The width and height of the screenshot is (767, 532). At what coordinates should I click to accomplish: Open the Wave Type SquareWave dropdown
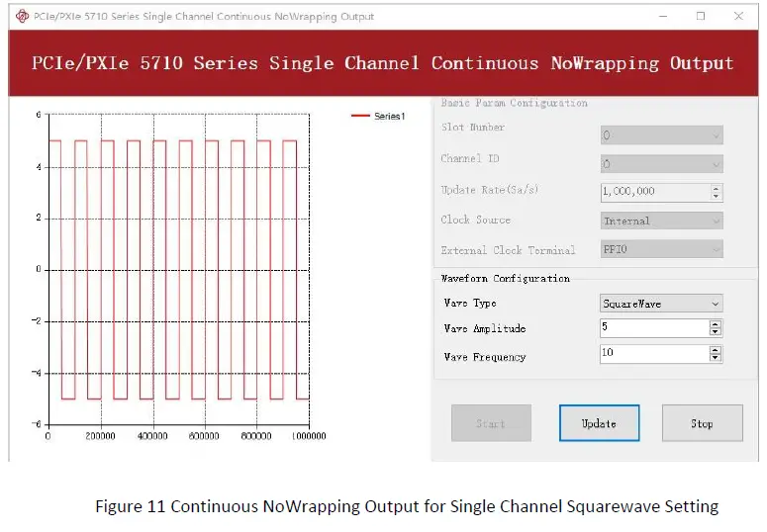point(661,304)
